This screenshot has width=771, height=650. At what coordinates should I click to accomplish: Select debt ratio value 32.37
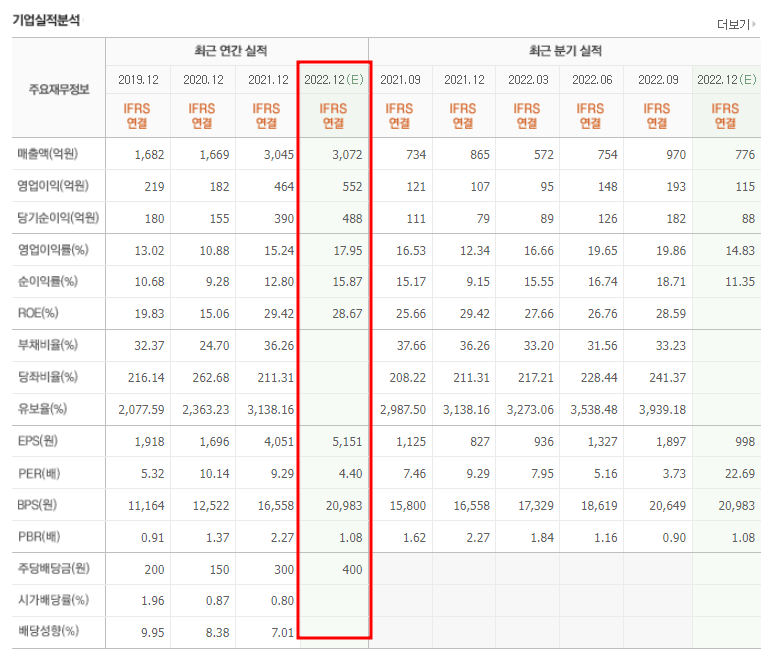tap(149, 346)
